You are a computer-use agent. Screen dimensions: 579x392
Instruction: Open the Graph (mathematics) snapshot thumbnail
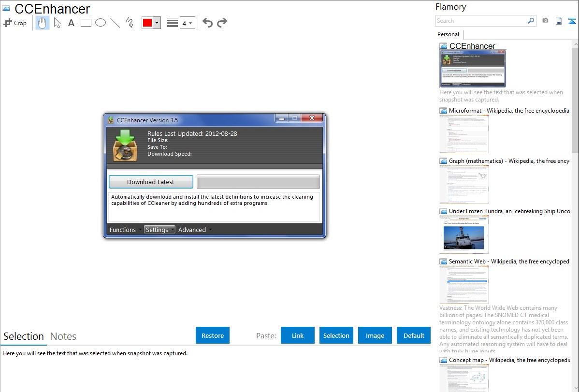464,184
